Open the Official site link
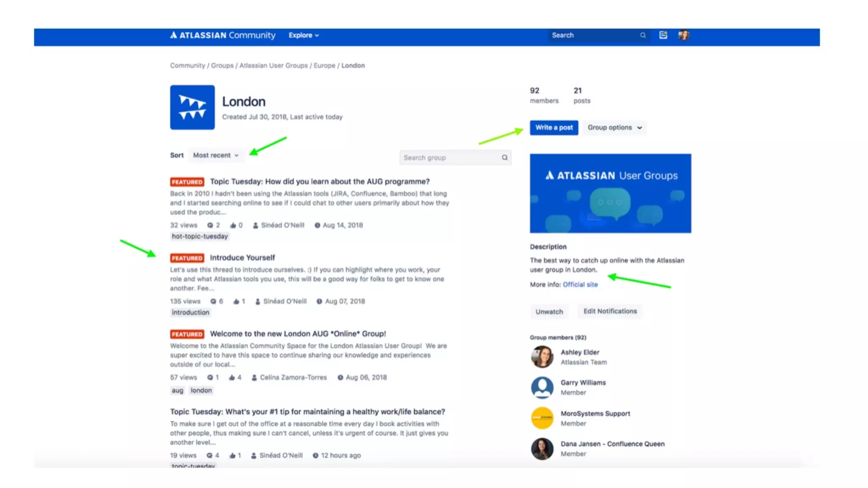 [x=580, y=285]
